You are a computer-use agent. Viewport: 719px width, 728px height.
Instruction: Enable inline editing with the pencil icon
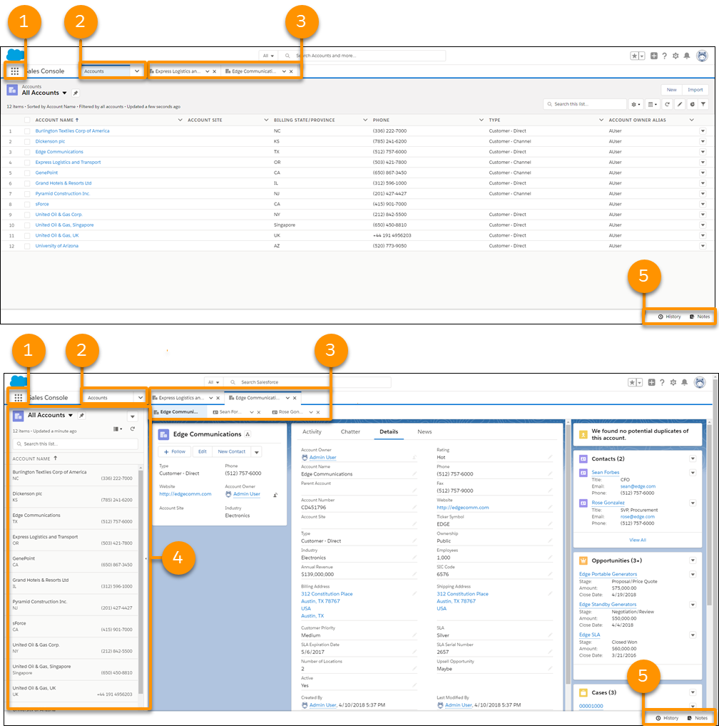pyautogui.click(x=680, y=104)
